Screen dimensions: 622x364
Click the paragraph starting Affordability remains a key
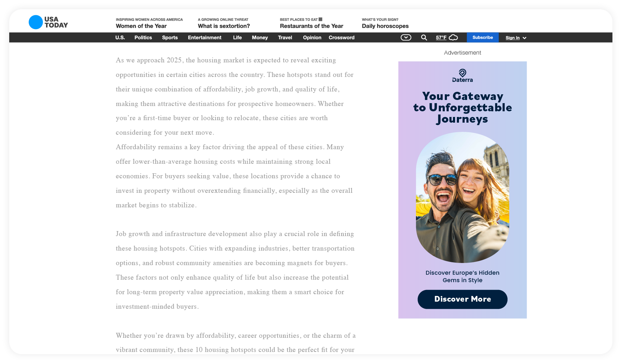[x=234, y=176]
